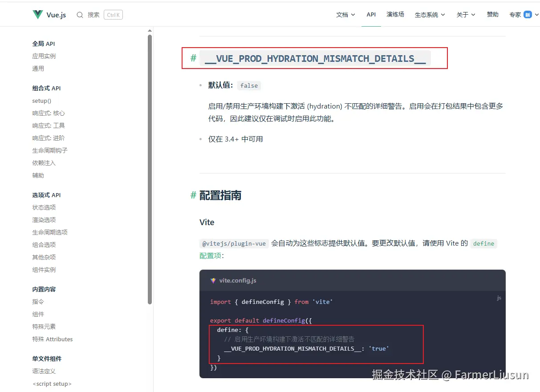Click the false default value code

coord(249,85)
